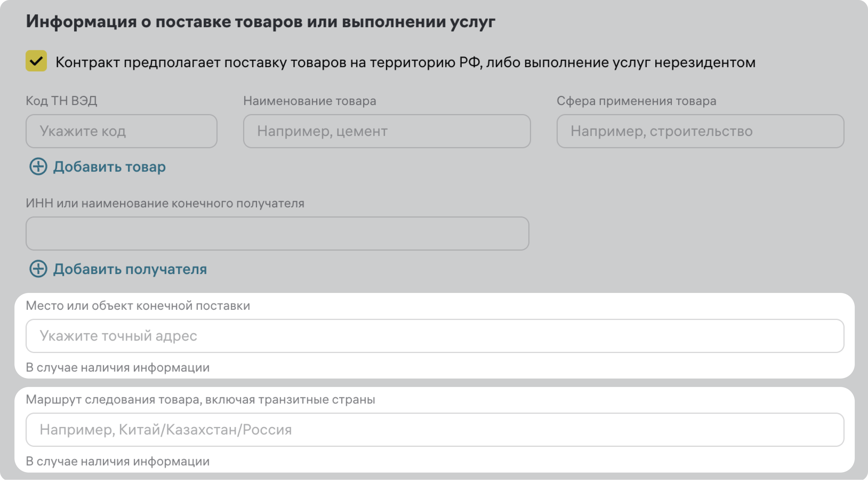Click the 'ИНН или наименование конечного получателя' label

pyautogui.click(x=165, y=203)
